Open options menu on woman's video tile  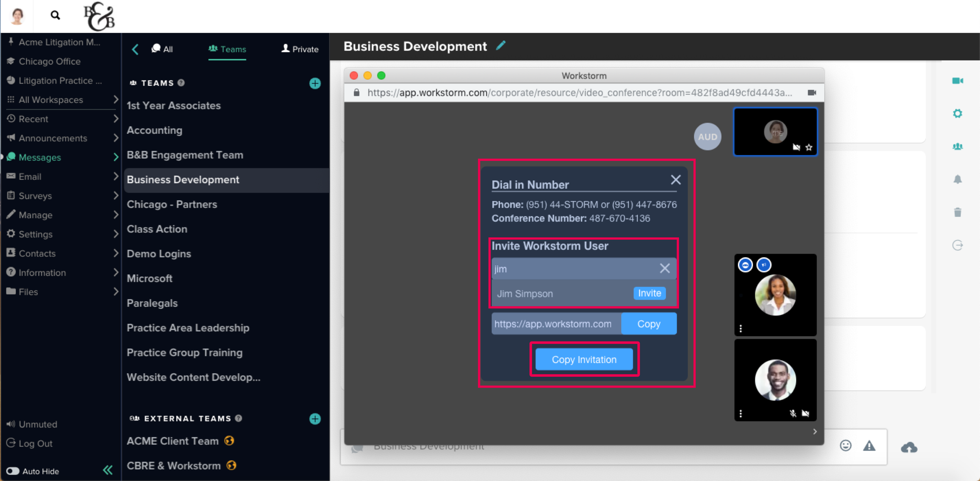click(x=740, y=328)
